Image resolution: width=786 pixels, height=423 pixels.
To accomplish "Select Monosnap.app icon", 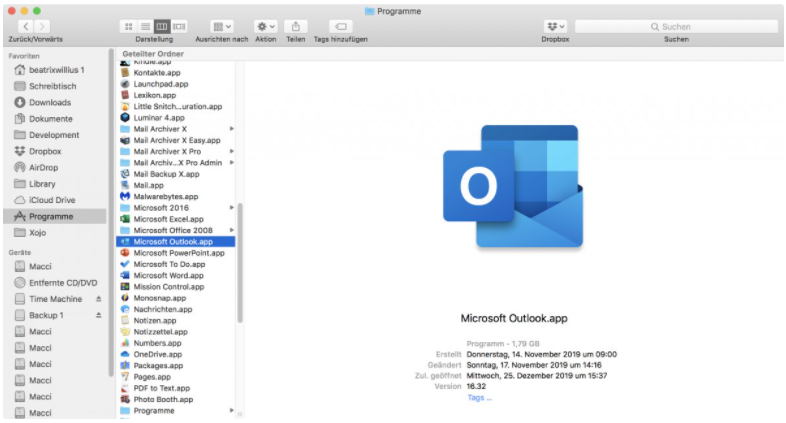I will coord(125,298).
